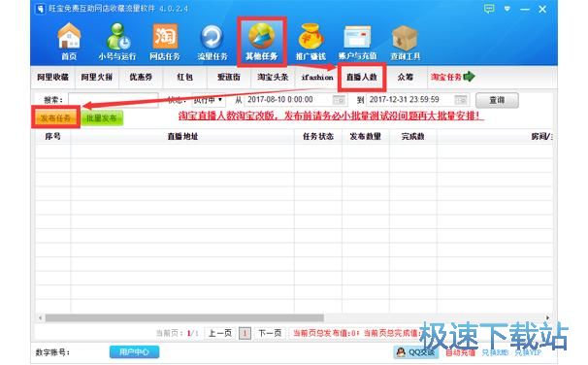Screen dimensions: 588x365
Task: Click the orange 发布任务 button
Action: pyautogui.click(x=55, y=118)
